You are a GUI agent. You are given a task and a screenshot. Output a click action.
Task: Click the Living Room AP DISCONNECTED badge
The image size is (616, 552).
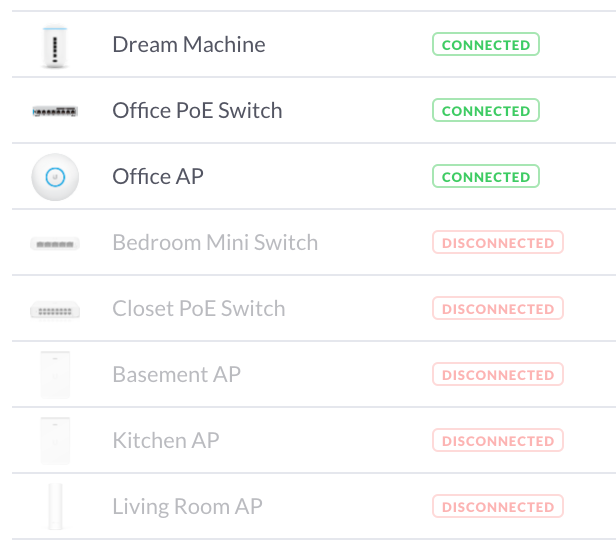(x=498, y=506)
